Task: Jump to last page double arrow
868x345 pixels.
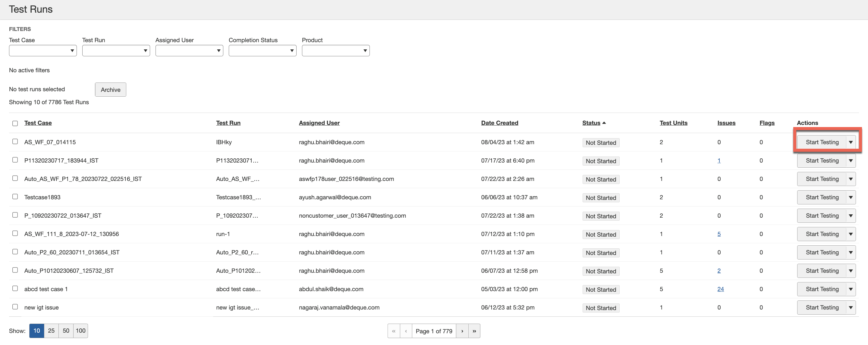Action: pyautogui.click(x=474, y=331)
